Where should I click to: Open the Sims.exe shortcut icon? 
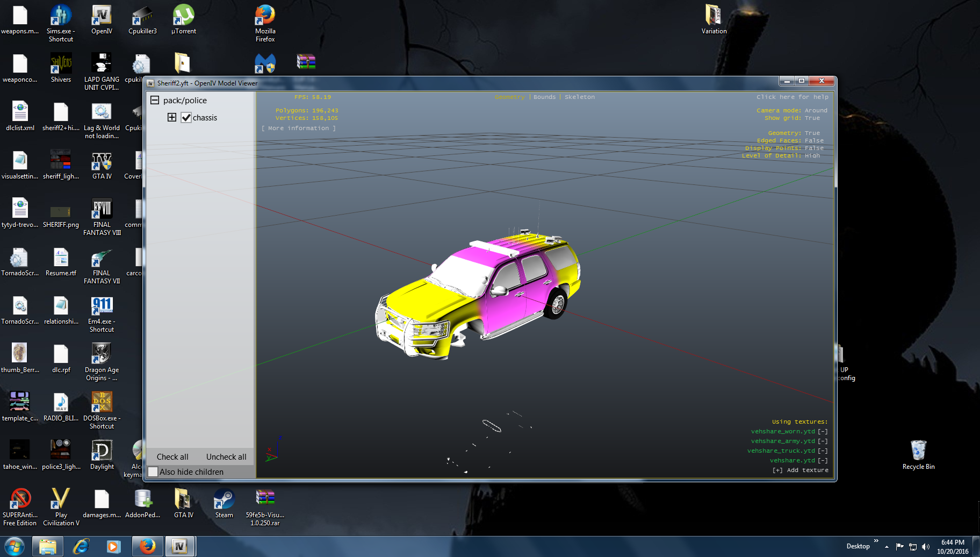pos(61,23)
